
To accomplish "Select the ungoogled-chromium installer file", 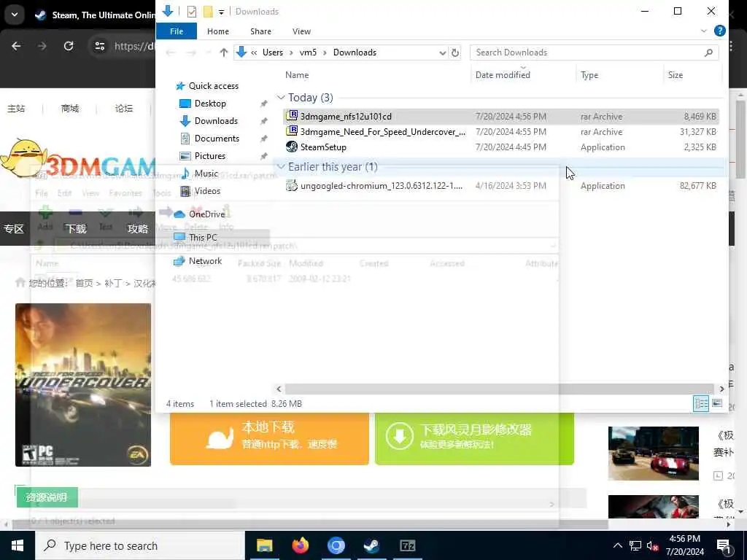I will (x=501, y=186).
